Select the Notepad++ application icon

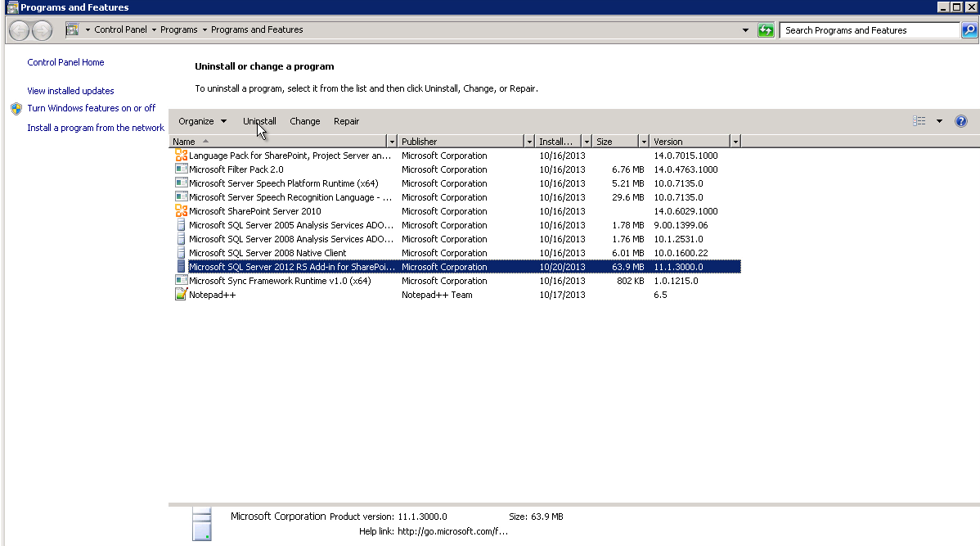181,294
